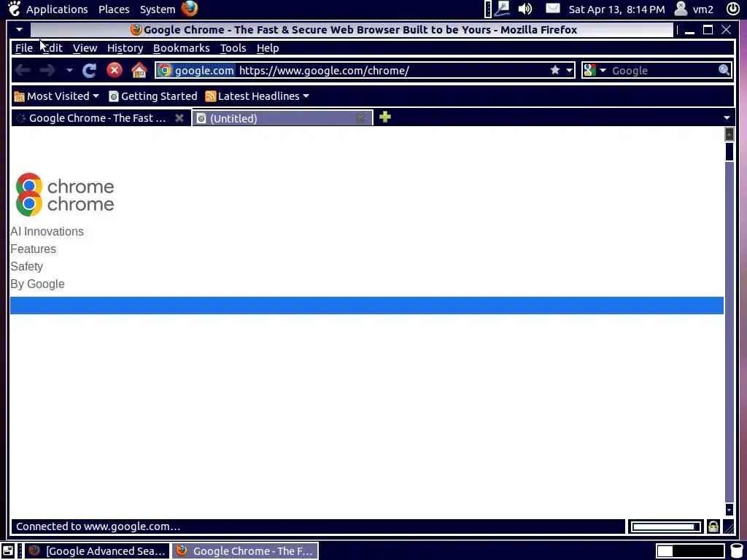Open the window menu arrow in title bar

(19, 29)
